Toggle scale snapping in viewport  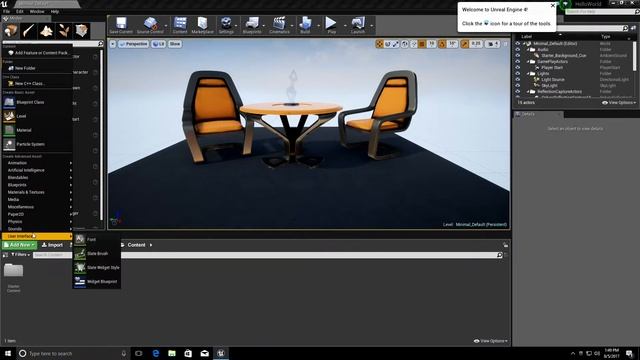pyautogui.click(x=464, y=44)
